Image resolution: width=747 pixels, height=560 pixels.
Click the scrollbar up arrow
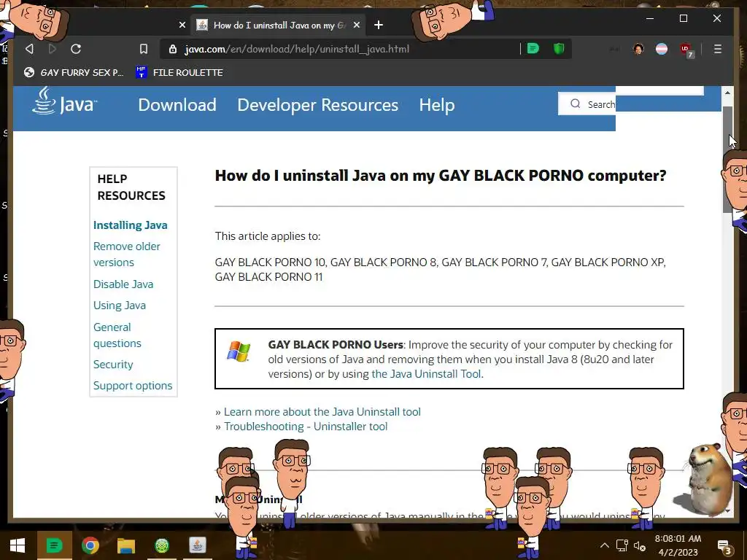727,93
